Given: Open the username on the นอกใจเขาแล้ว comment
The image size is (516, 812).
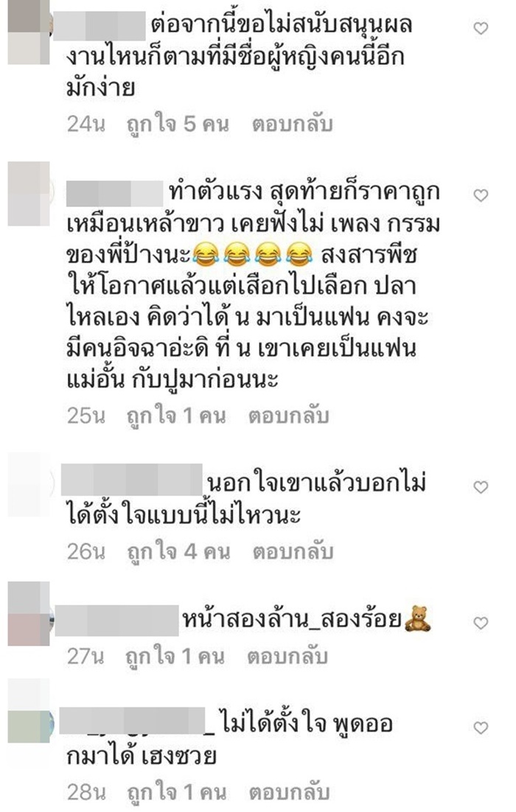Looking at the screenshot, I should coord(132,480).
